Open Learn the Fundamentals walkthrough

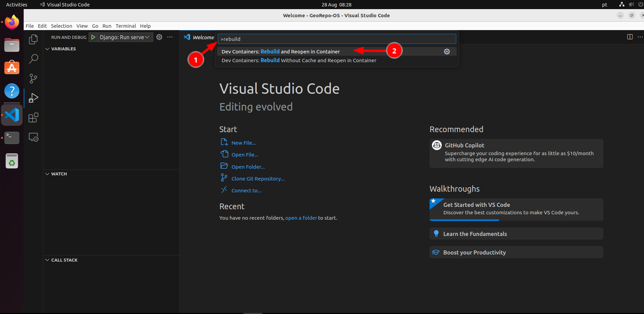pos(516,234)
